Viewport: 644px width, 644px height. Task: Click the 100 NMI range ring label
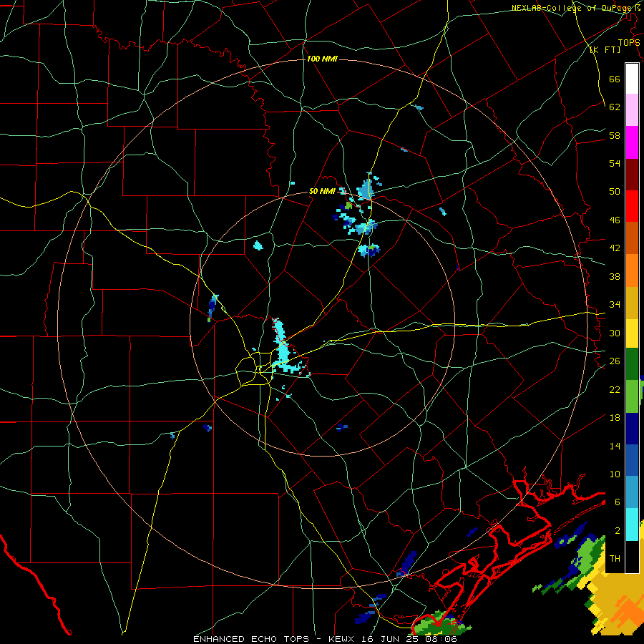[322, 59]
